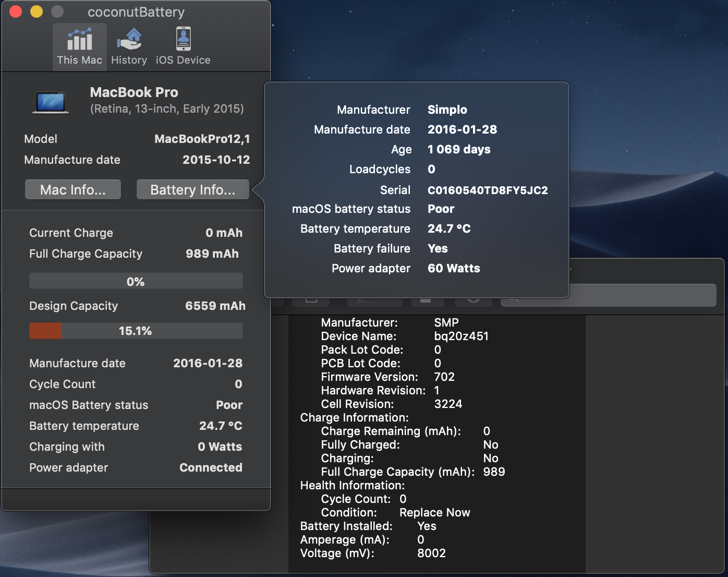Screen dimensions: 728x577
Task: Click the MacBook Pro laptop thumbnail icon
Action: coord(51,102)
